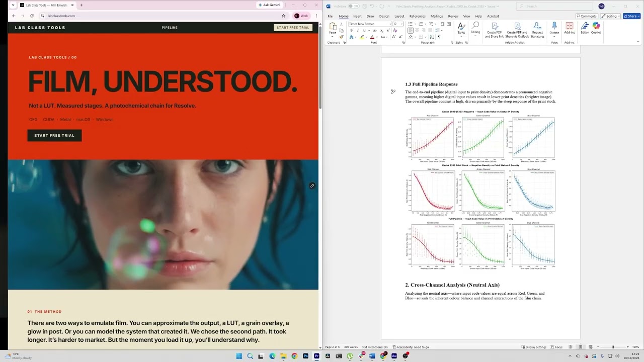Adjust the Word zoom slider
This screenshot has height=362, width=644.
[x=613, y=347]
